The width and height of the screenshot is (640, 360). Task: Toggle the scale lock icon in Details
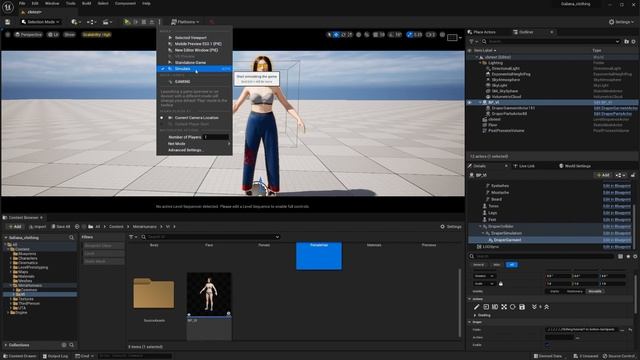pos(501,284)
